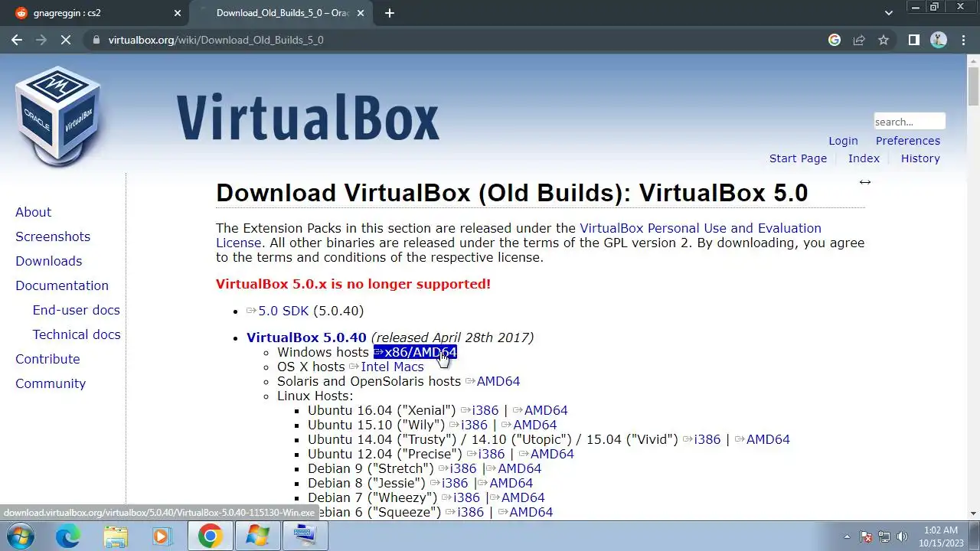The width and height of the screenshot is (980, 551).
Task: Open Documentation in the sidebar
Action: pyautogui.click(x=62, y=285)
